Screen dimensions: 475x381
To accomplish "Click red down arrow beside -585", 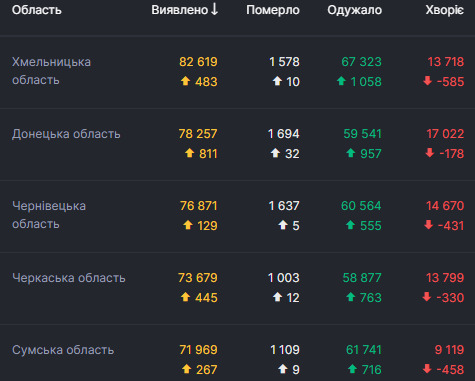I will click(x=427, y=81).
